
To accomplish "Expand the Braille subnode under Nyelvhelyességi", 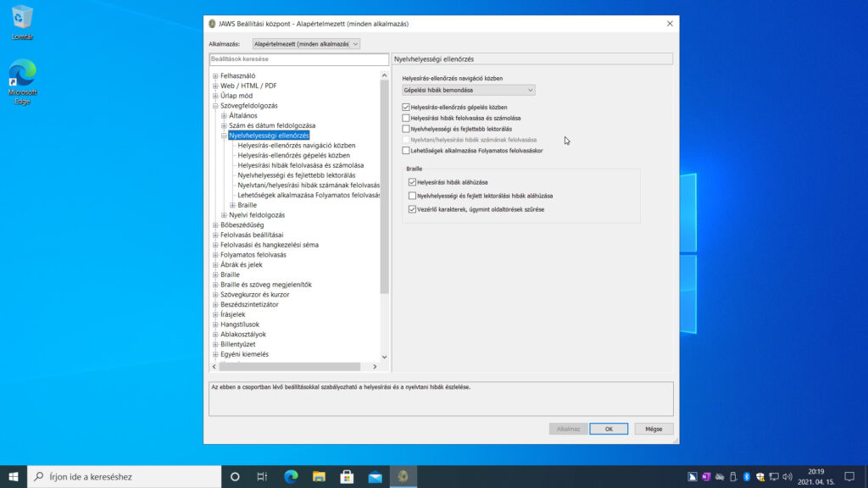I will coord(232,205).
